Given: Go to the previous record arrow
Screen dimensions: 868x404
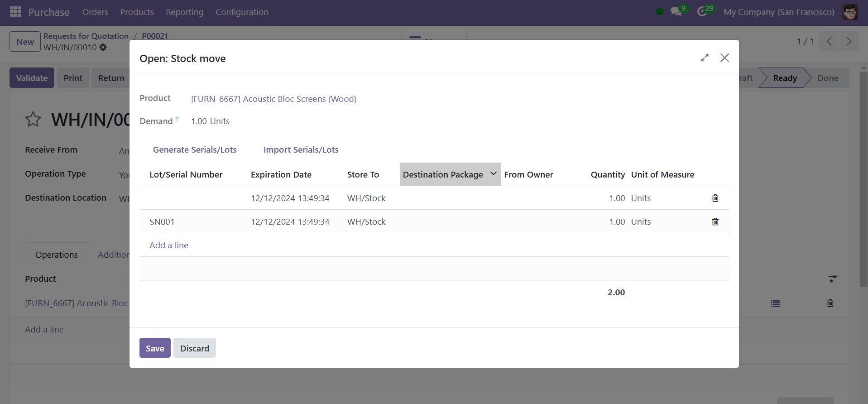Looking at the screenshot, I should [x=829, y=41].
